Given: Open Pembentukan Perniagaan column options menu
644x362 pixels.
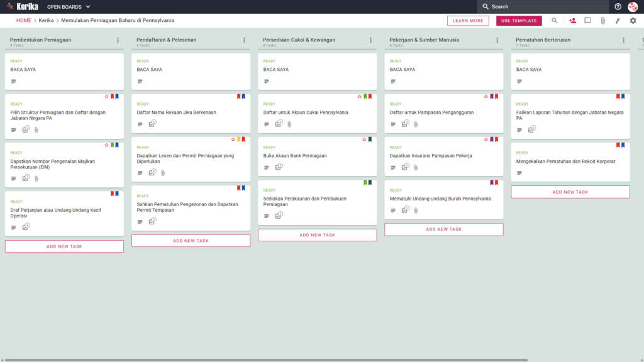Looking at the screenshot, I should click(118, 40).
